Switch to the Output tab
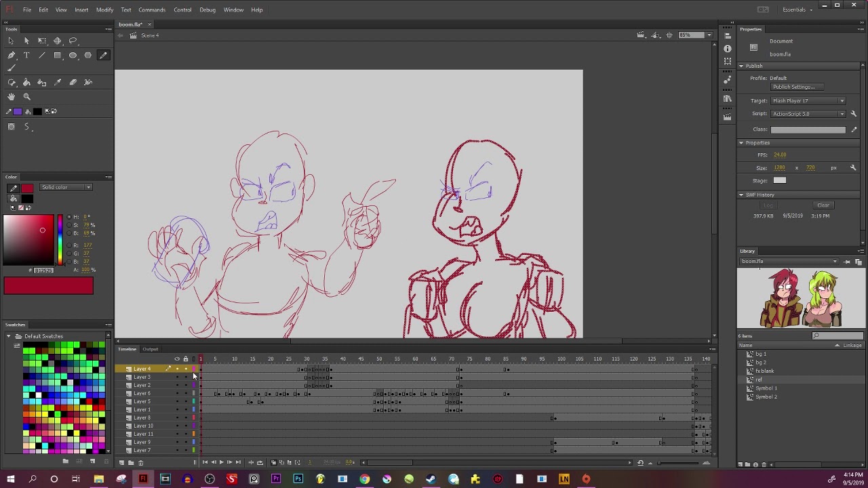This screenshot has width=868, height=488. [x=150, y=350]
